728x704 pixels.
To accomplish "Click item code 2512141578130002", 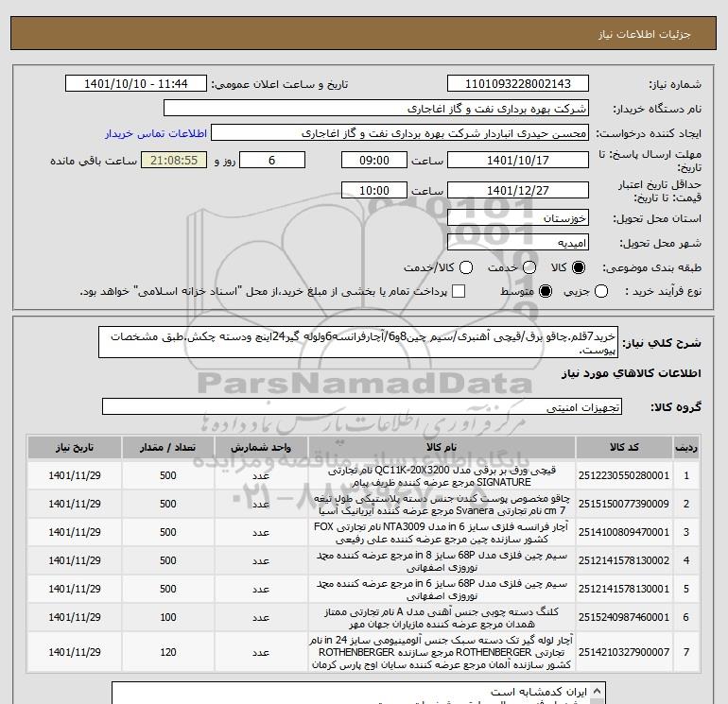I will click(624, 561).
